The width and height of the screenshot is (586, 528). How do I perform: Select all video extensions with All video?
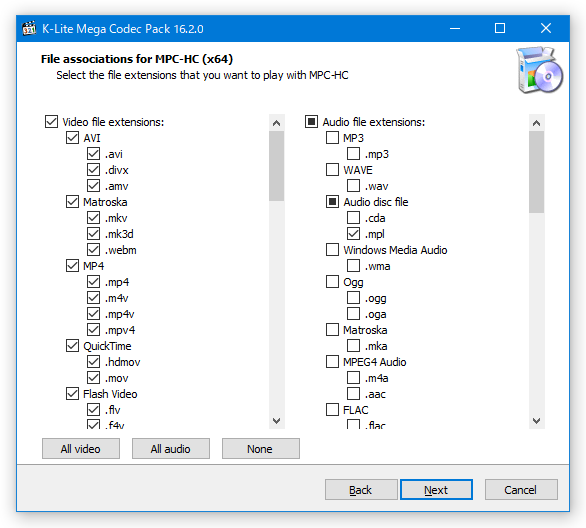81,449
